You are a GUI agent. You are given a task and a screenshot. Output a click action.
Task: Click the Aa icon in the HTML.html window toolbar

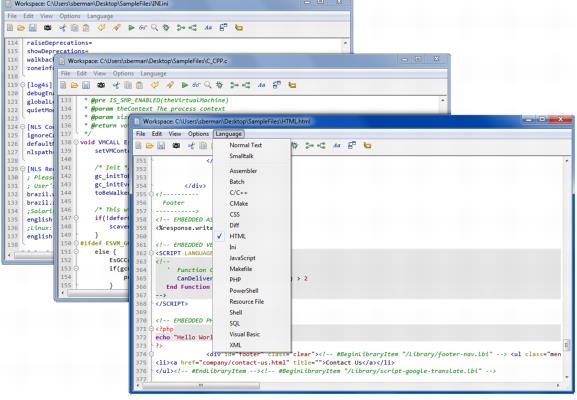click(337, 146)
